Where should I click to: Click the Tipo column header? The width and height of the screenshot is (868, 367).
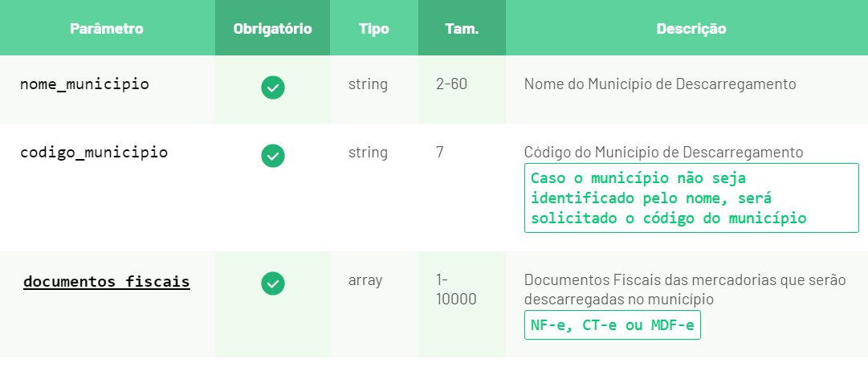click(374, 29)
